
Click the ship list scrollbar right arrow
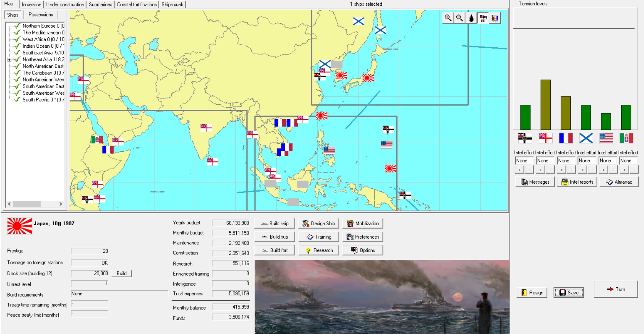tap(61, 204)
